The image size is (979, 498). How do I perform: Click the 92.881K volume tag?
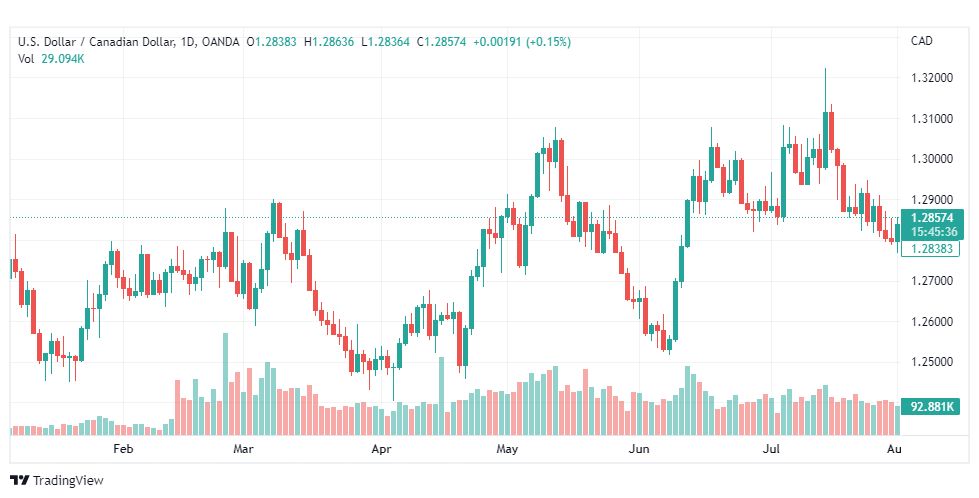pos(929,407)
